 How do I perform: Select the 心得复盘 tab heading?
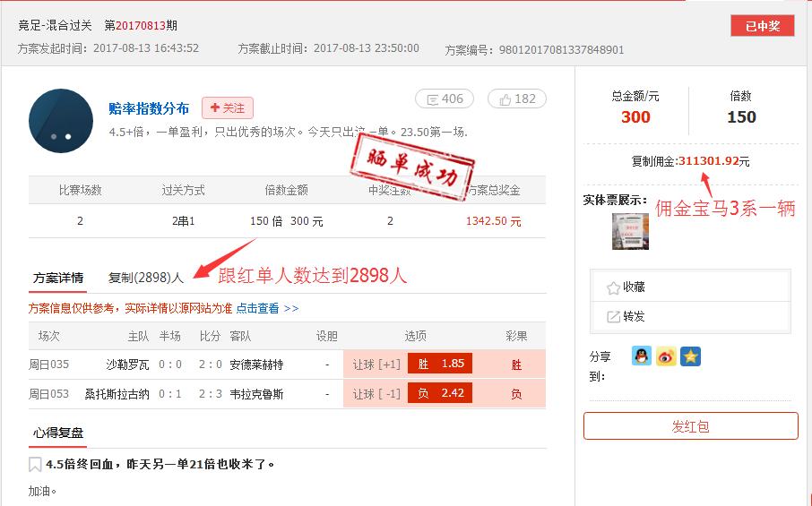click(x=58, y=433)
